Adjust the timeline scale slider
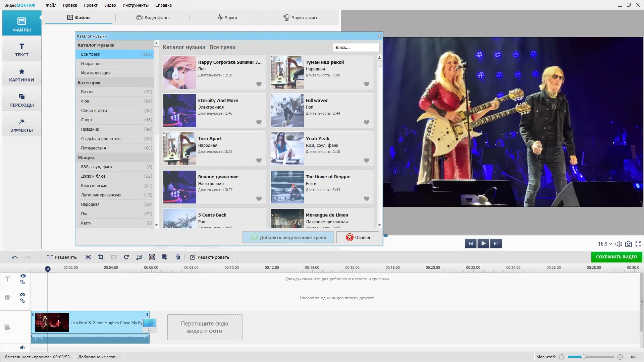The image size is (644, 362). pyautogui.click(x=584, y=357)
